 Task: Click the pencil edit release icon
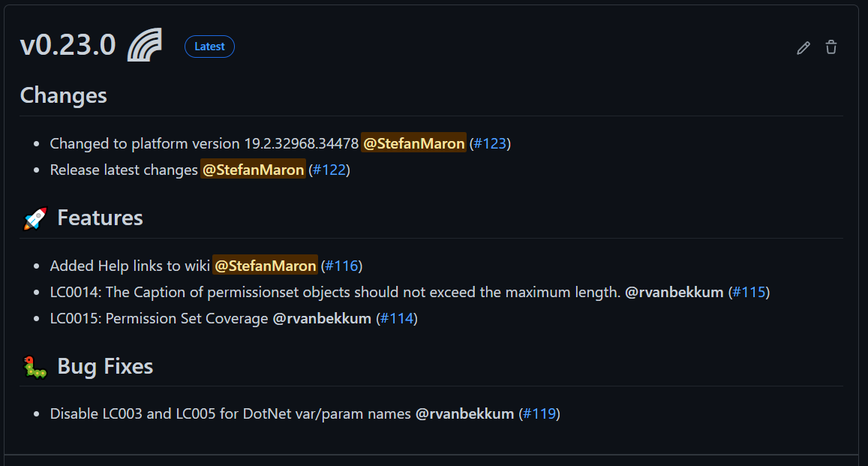point(803,48)
